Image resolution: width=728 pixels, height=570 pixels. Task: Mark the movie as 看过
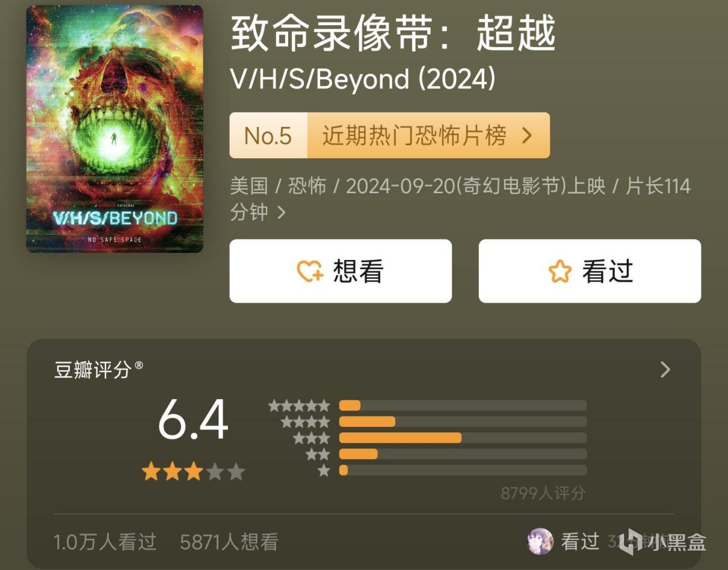click(x=590, y=271)
